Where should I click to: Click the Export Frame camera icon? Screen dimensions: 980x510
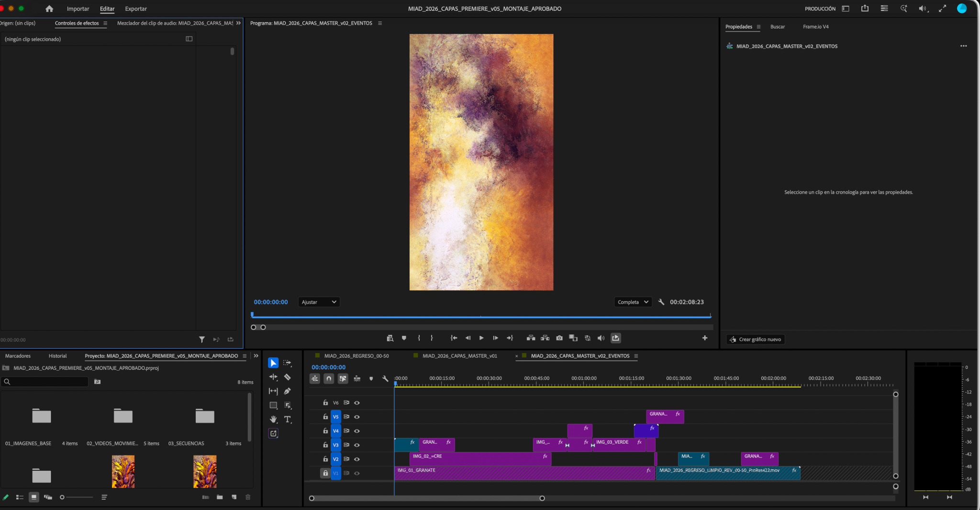coord(559,338)
